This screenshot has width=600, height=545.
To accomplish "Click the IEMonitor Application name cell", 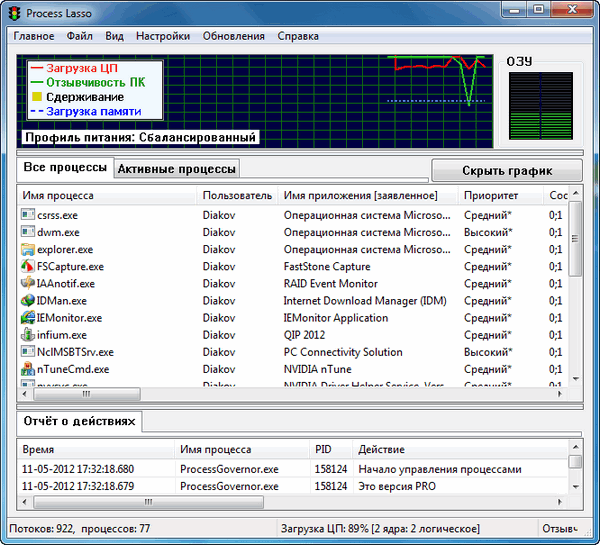I will pos(336,318).
